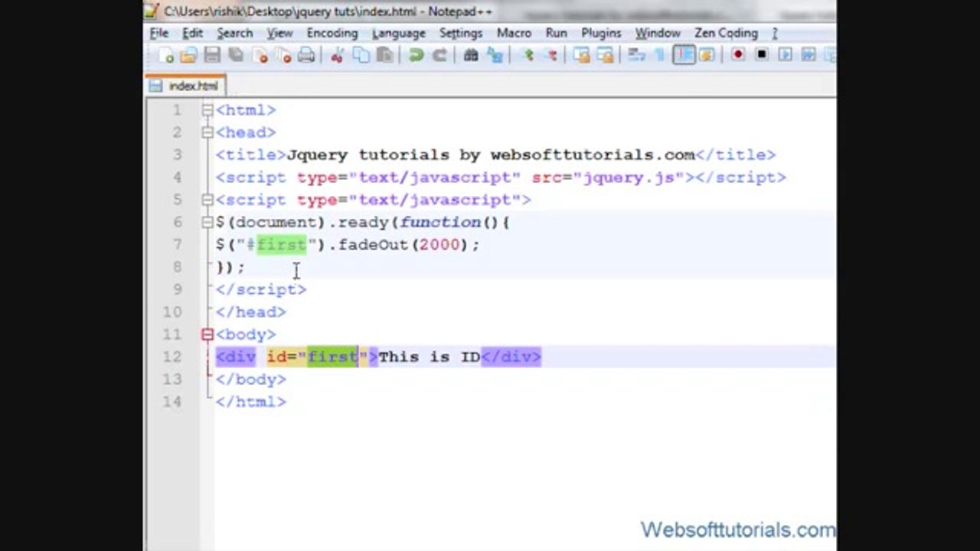Open User Defined Language dialog icon
The height and width of the screenshot is (551, 980).
(x=707, y=55)
